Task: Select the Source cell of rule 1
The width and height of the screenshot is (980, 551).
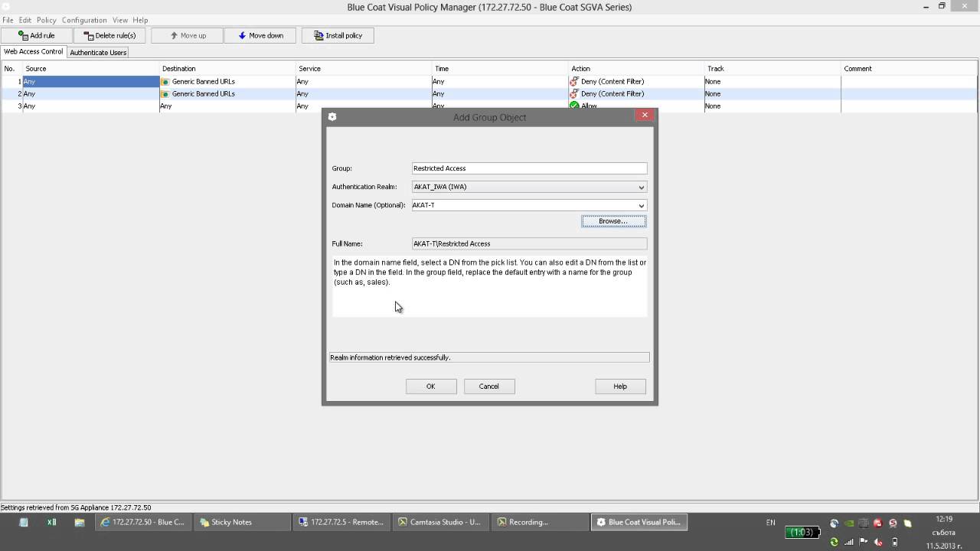Action: coord(90,81)
